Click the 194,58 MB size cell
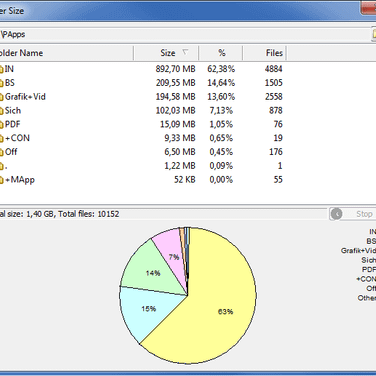 pos(175,97)
